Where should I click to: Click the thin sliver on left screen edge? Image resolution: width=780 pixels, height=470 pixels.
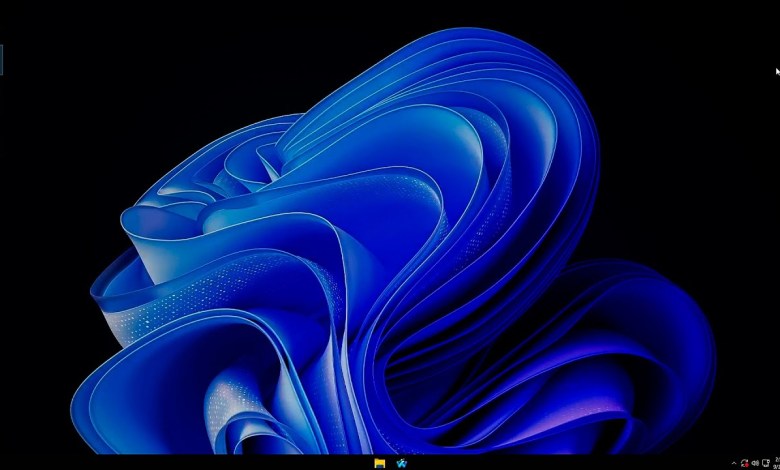tap(1, 60)
